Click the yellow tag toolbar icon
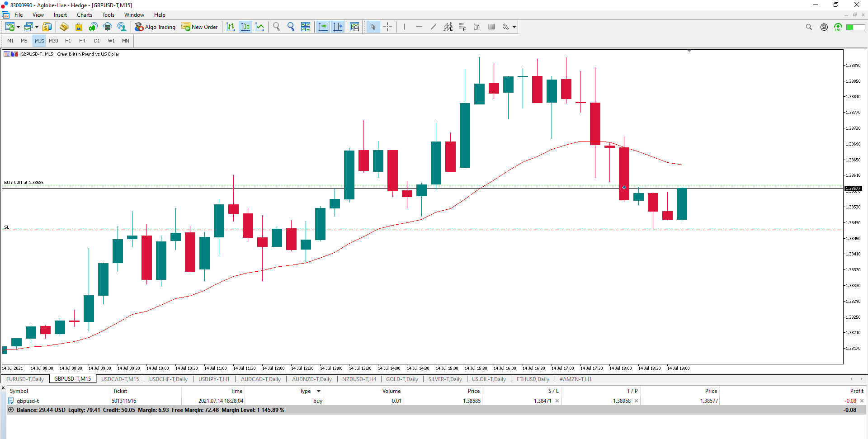Image resolution: width=868 pixels, height=439 pixels. click(64, 27)
